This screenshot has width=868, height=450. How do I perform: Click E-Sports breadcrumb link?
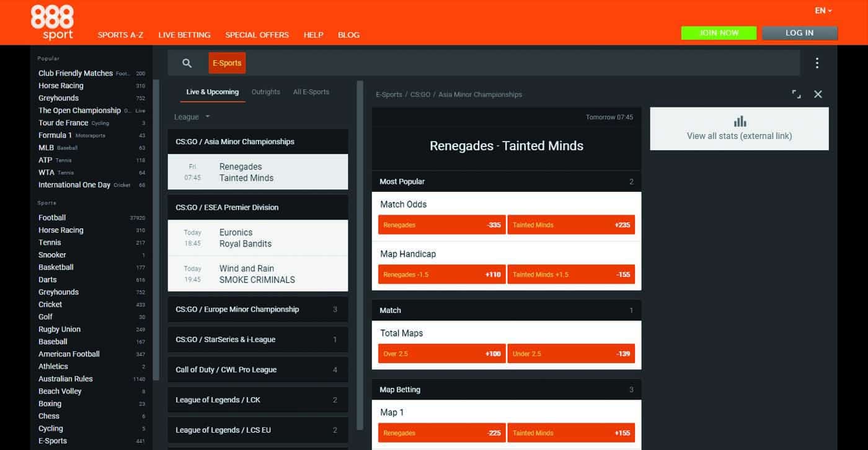389,94
